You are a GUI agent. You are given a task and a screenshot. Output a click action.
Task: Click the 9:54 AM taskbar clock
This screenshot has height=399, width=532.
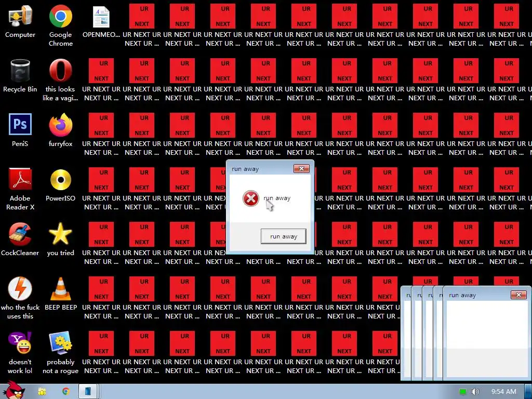tap(504, 392)
